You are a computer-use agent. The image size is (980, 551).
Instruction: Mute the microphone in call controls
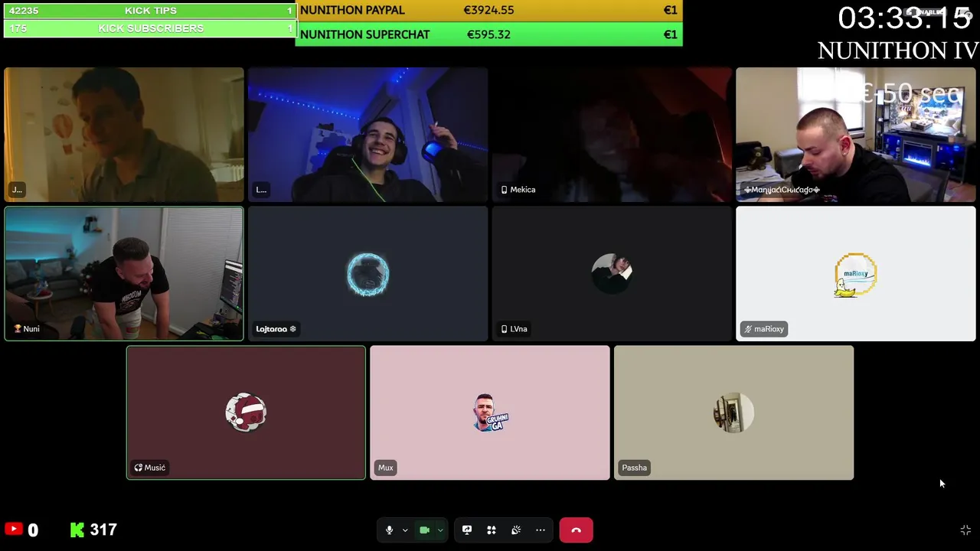[390, 530]
